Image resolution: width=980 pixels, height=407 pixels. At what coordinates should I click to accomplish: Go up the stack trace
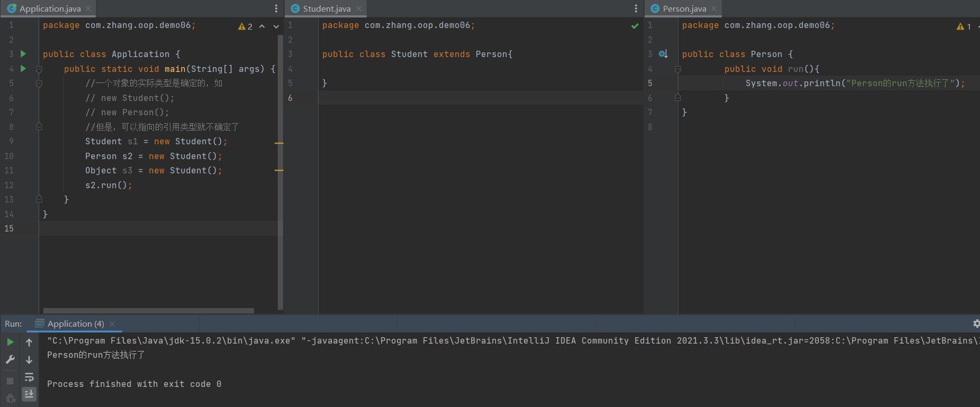pos(29,343)
